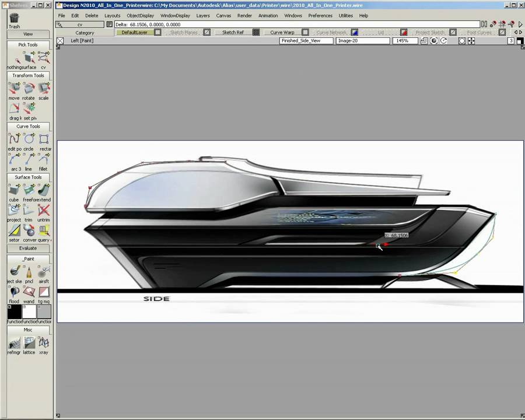Click the Delta prompt line field
The image size is (525, 420).
coord(297,24)
